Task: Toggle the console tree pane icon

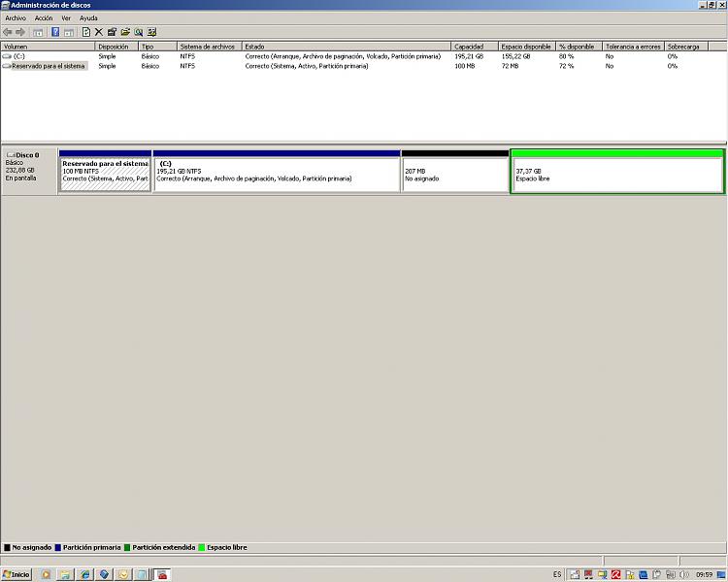Action: (x=38, y=32)
